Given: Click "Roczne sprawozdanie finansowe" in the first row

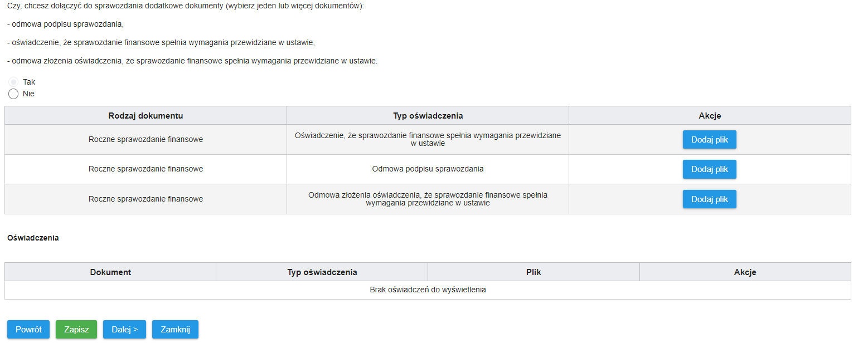Looking at the screenshot, I should [146, 139].
